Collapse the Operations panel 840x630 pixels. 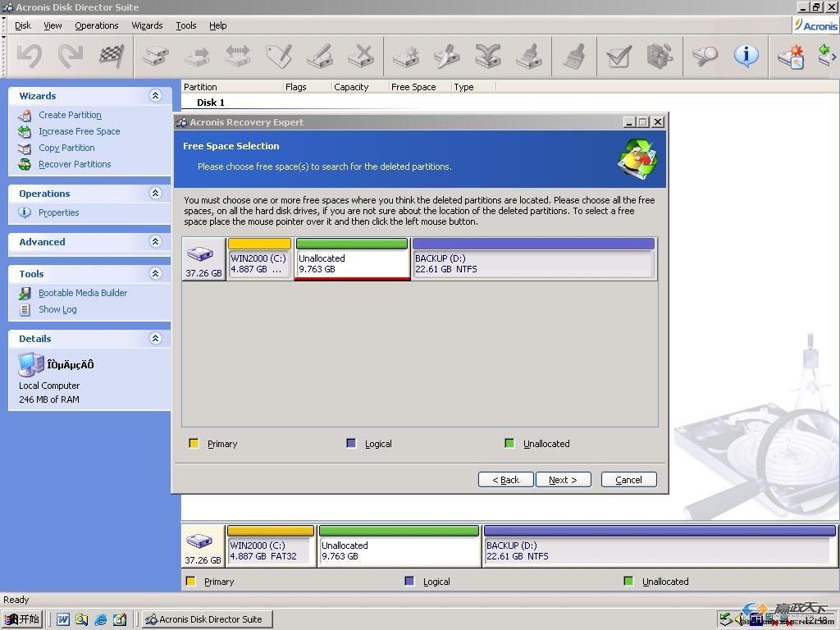155,193
